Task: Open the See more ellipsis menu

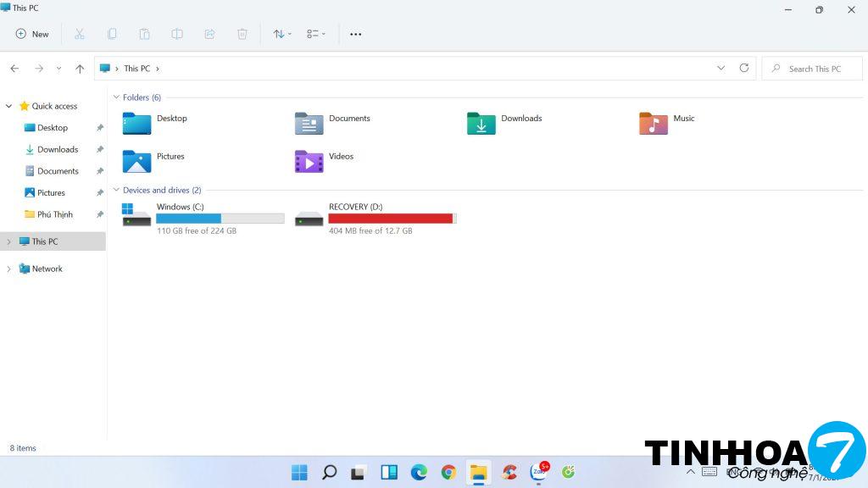Action: [355, 34]
